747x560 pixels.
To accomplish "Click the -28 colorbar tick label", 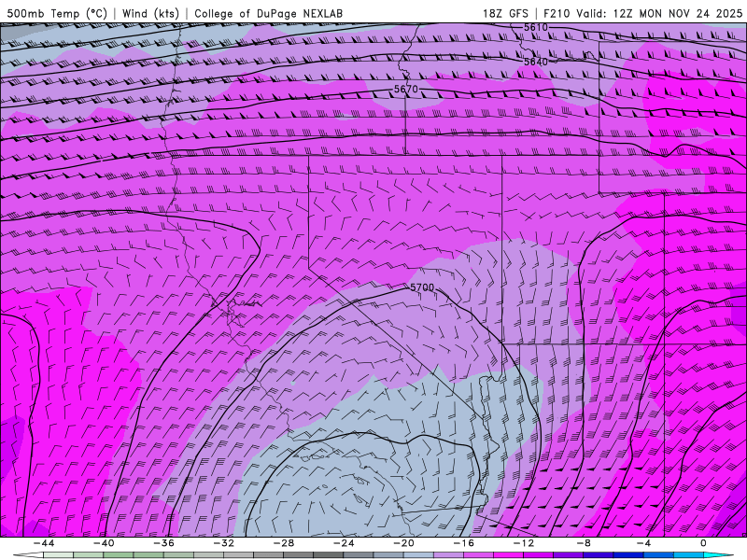I will [x=284, y=543].
